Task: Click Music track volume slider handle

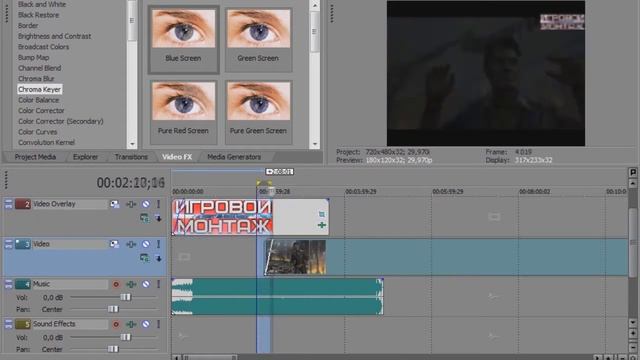Action: click(126, 297)
